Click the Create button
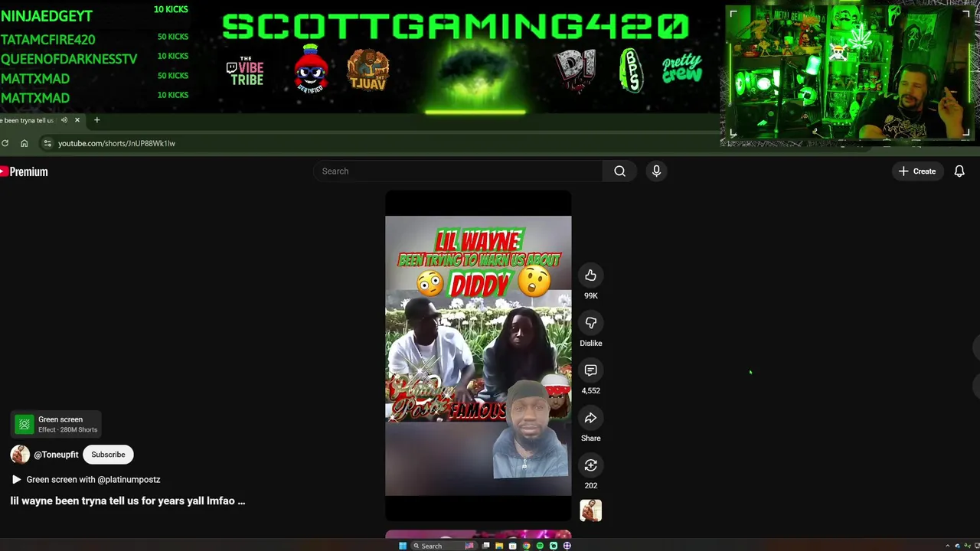Screen dimensions: 980x551 (917, 171)
